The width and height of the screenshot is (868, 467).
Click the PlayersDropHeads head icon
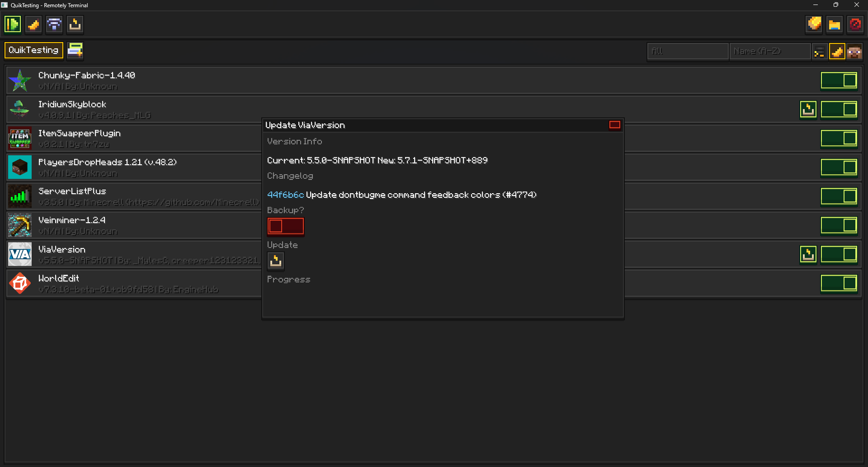click(20, 167)
